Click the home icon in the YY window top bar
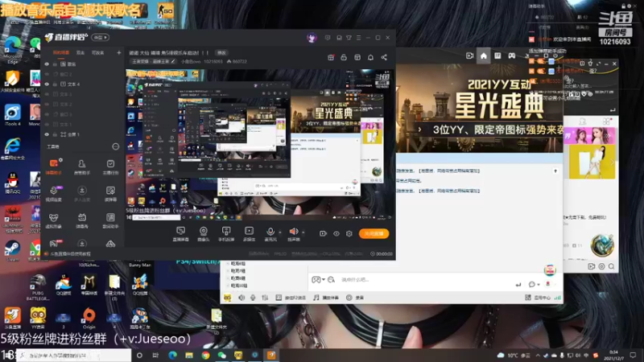 point(484,56)
